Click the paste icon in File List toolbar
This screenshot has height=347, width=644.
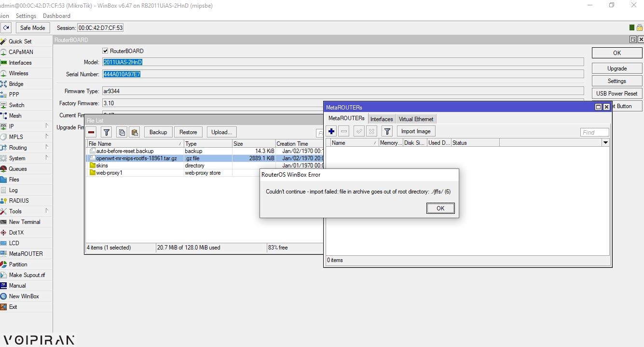[135, 132]
